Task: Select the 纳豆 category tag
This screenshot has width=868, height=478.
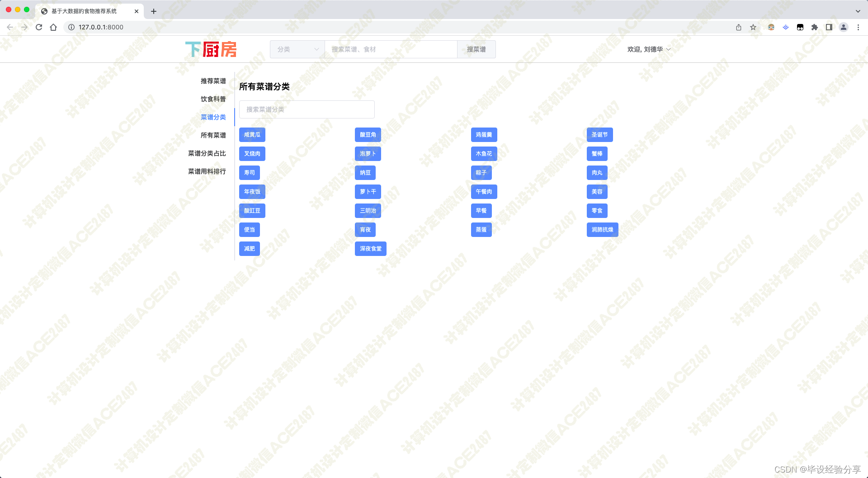Action: (365, 173)
